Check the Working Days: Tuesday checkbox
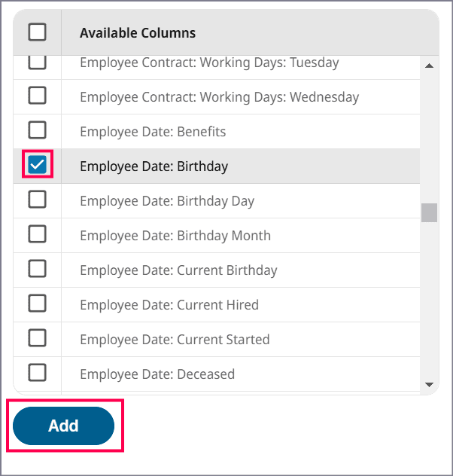 pos(37,63)
